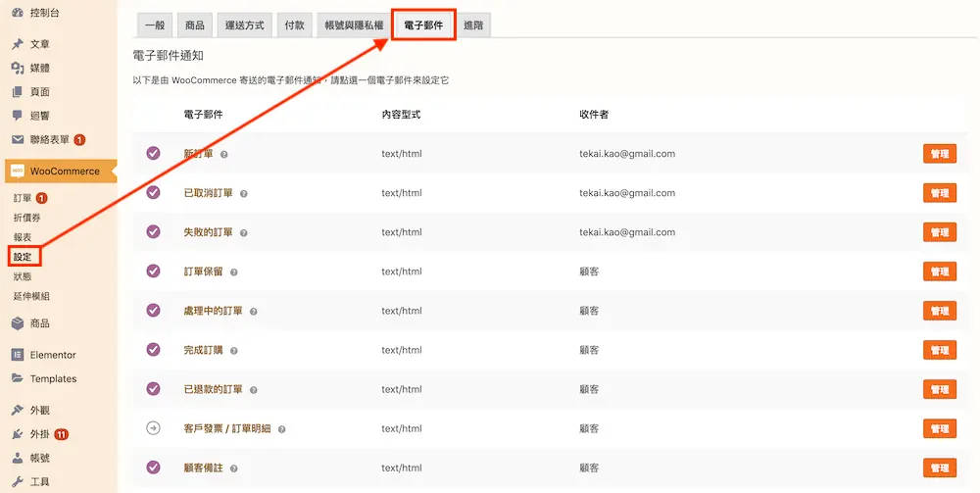Switch to the 一般 tab
The image size is (980, 493).
(x=155, y=25)
